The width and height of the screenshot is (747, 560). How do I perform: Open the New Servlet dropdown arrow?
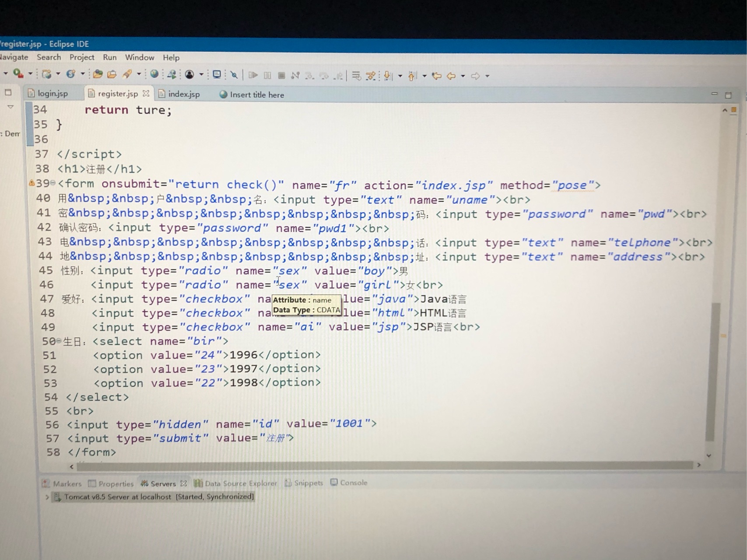pos(82,74)
